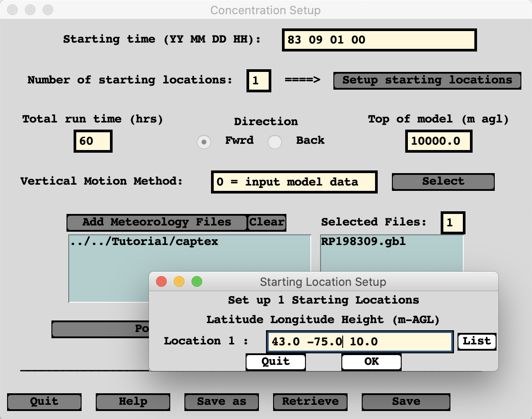Select the Back direction radio button
532x419 pixels.
pos(275,142)
